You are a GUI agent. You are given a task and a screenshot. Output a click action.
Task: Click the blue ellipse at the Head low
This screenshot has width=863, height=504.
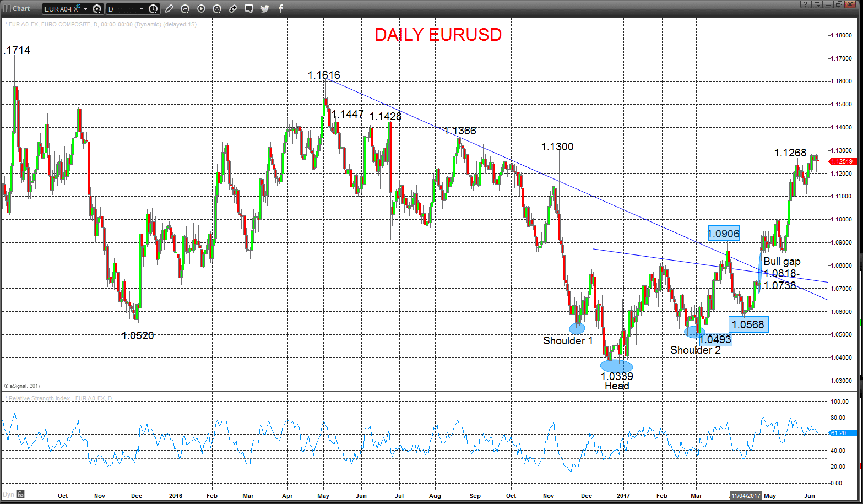pyautogui.click(x=616, y=366)
